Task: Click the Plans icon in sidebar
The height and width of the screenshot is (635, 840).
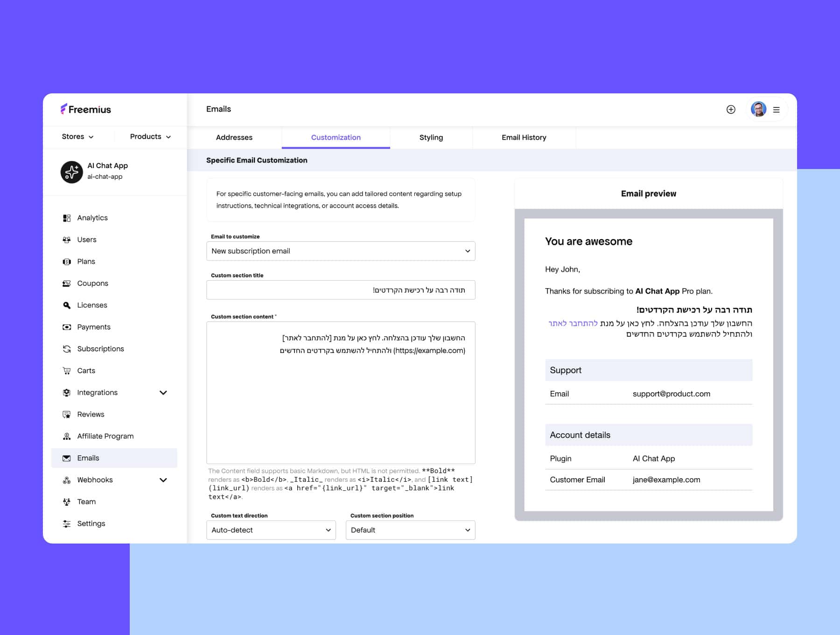Action: point(67,262)
